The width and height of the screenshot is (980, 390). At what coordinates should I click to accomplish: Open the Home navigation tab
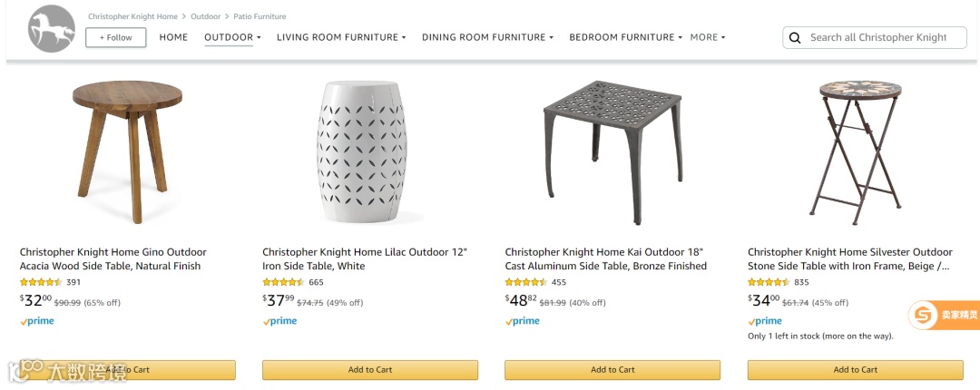tap(173, 37)
